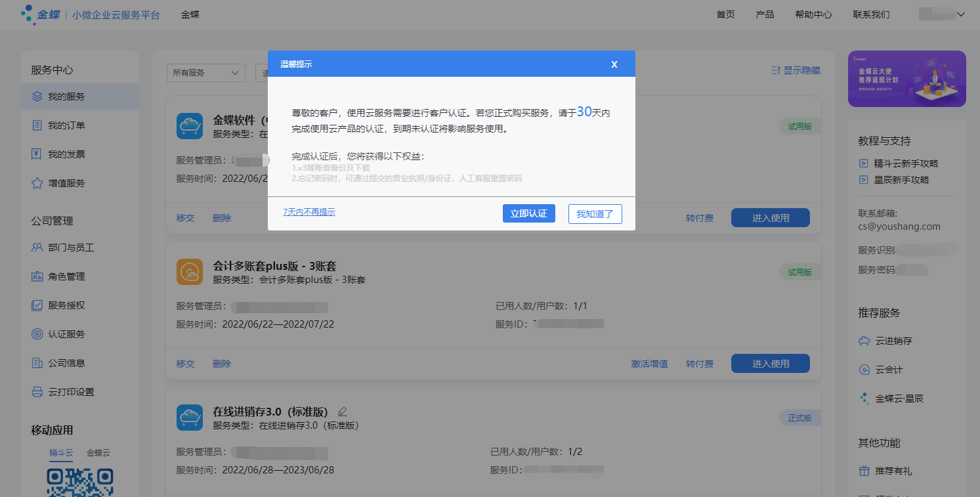Viewport: 980px width, 497px height.
Task: Click the 金蝶软件 cloud cart service icon
Action: click(x=190, y=126)
